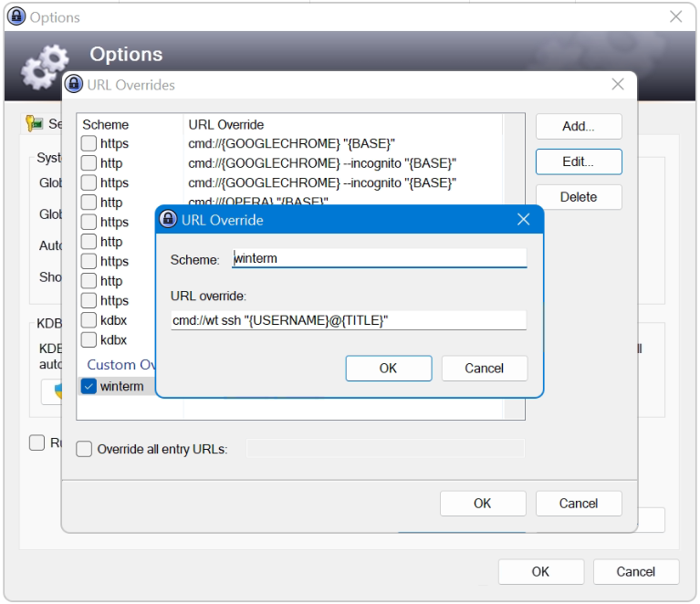700x604 pixels.
Task: Click the gears icon in Options banner
Action: [x=45, y=67]
